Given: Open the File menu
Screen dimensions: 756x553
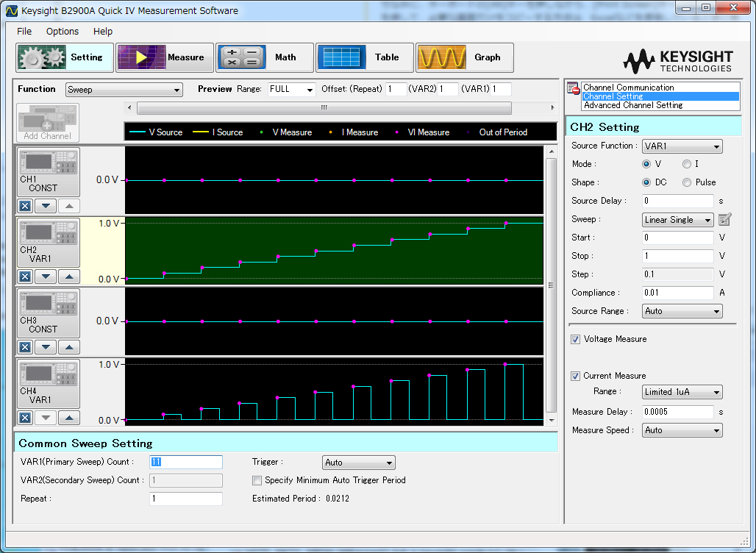Looking at the screenshot, I should [24, 31].
